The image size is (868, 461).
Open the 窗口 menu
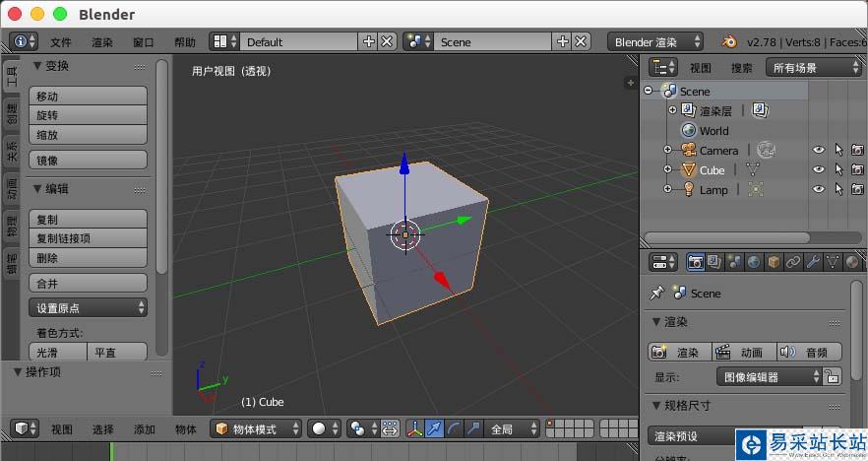tap(144, 42)
